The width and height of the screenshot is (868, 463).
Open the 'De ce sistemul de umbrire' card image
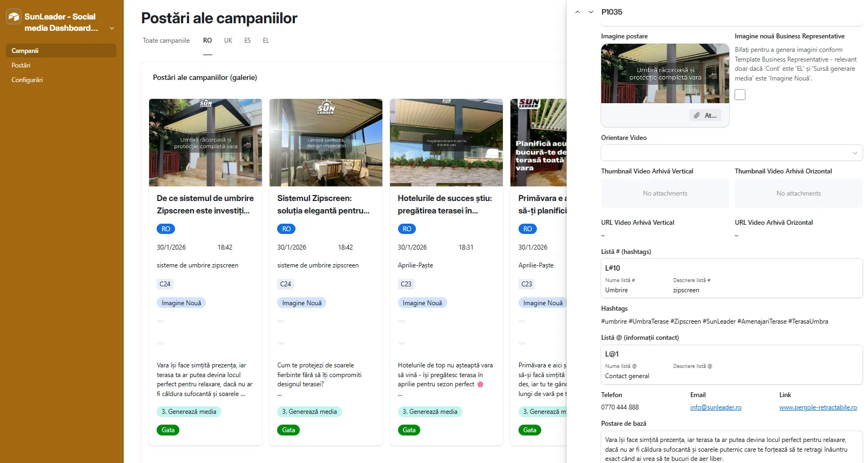click(x=205, y=143)
